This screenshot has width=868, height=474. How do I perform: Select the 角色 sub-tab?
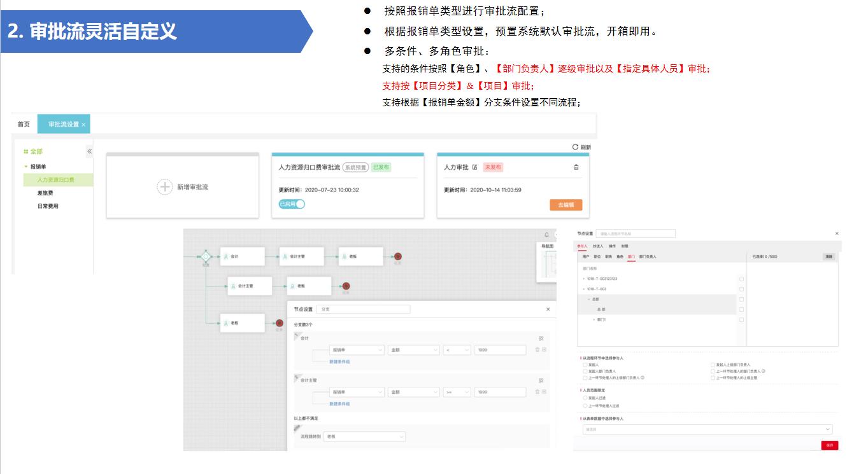click(620, 256)
